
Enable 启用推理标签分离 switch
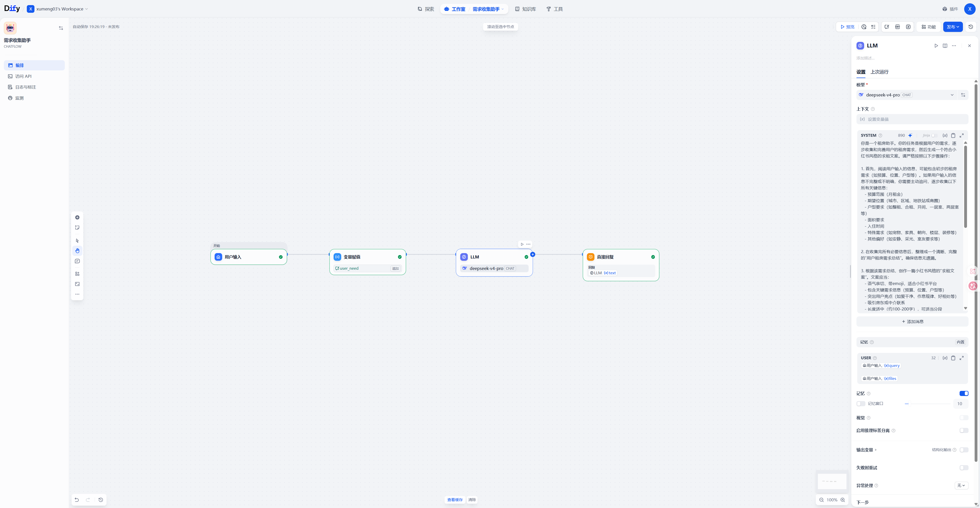(964, 430)
